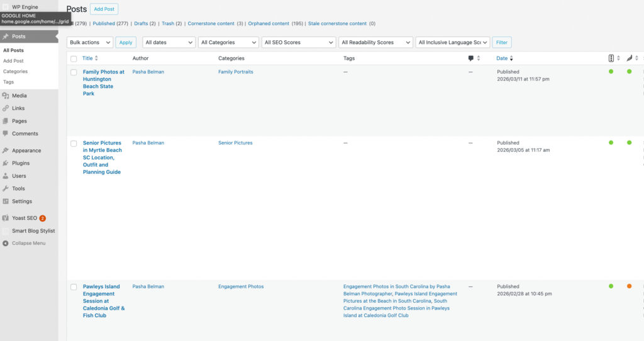Show Stale cornerstone content filter link
This screenshot has width=644, height=341.
[x=337, y=23]
